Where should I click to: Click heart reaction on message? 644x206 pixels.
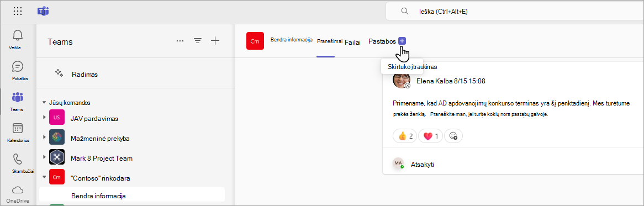click(x=430, y=136)
